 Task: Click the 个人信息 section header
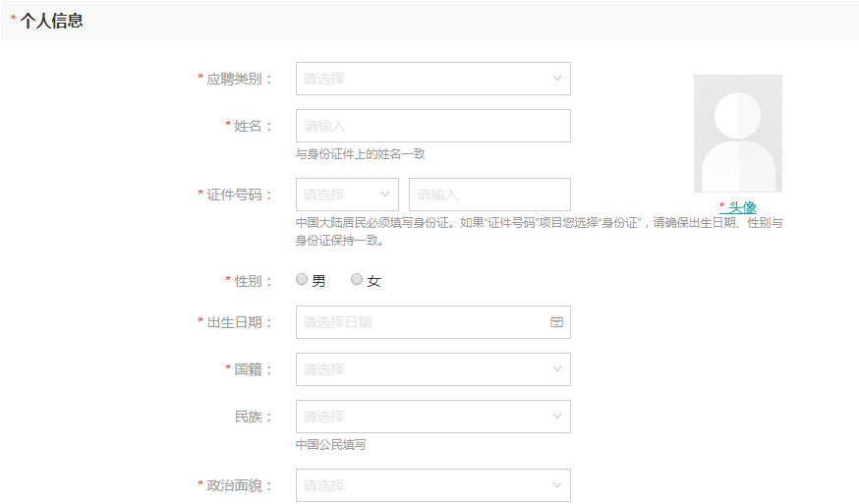click(x=51, y=21)
